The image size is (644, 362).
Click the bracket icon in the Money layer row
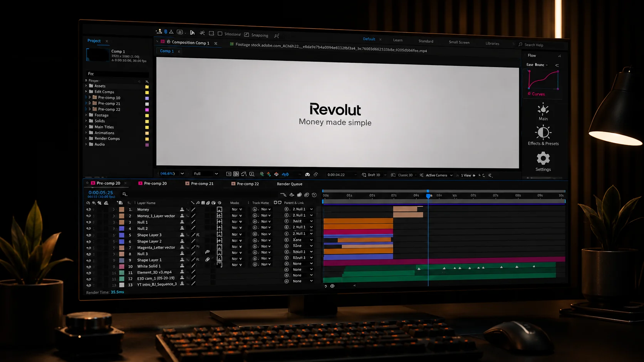219,210
